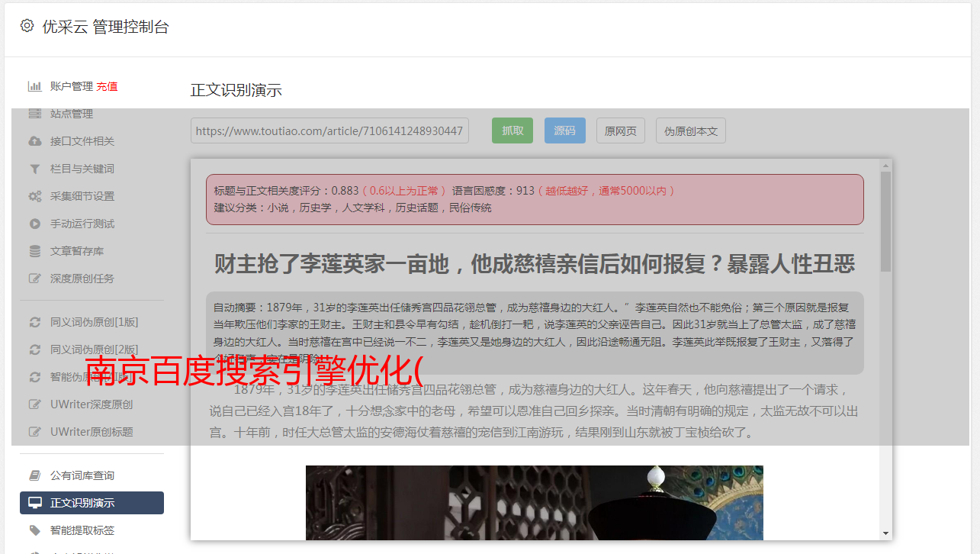Click the play icon for 手动运行测试
Image resolution: width=980 pixels, height=554 pixels.
point(34,224)
